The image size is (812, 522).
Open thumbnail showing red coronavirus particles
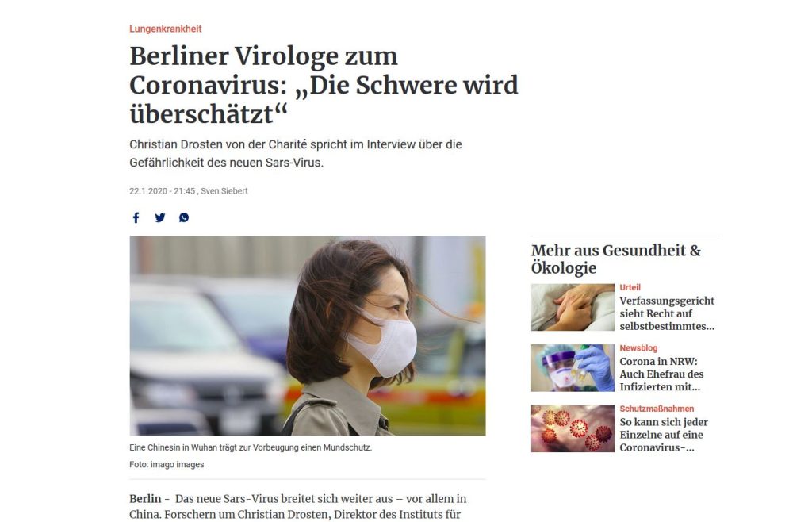click(x=573, y=428)
